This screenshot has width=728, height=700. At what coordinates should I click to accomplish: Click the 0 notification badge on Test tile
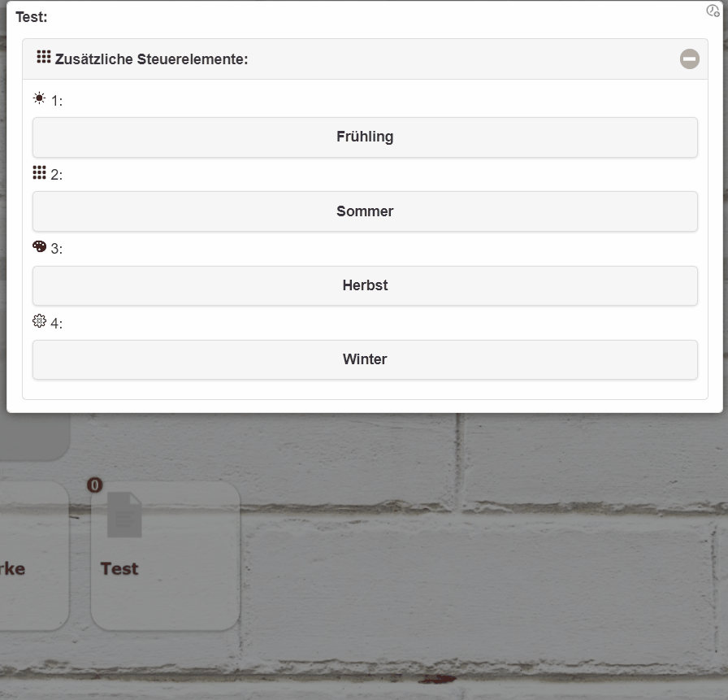95,485
